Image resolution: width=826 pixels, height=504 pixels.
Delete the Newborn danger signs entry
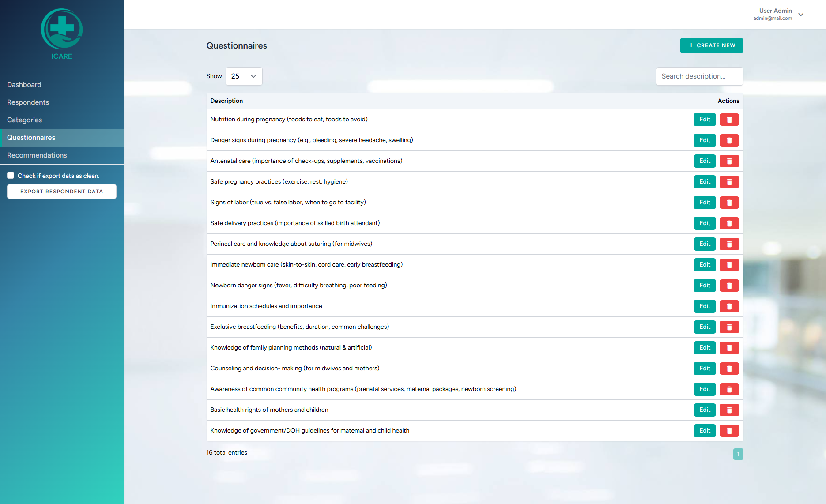tap(729, 286)
